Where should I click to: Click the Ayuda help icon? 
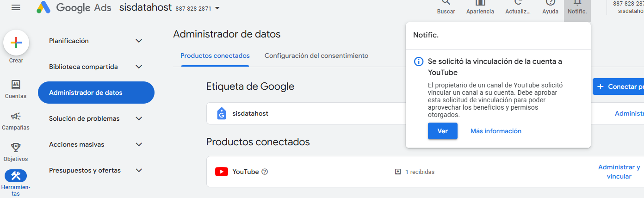click(550, 4)
